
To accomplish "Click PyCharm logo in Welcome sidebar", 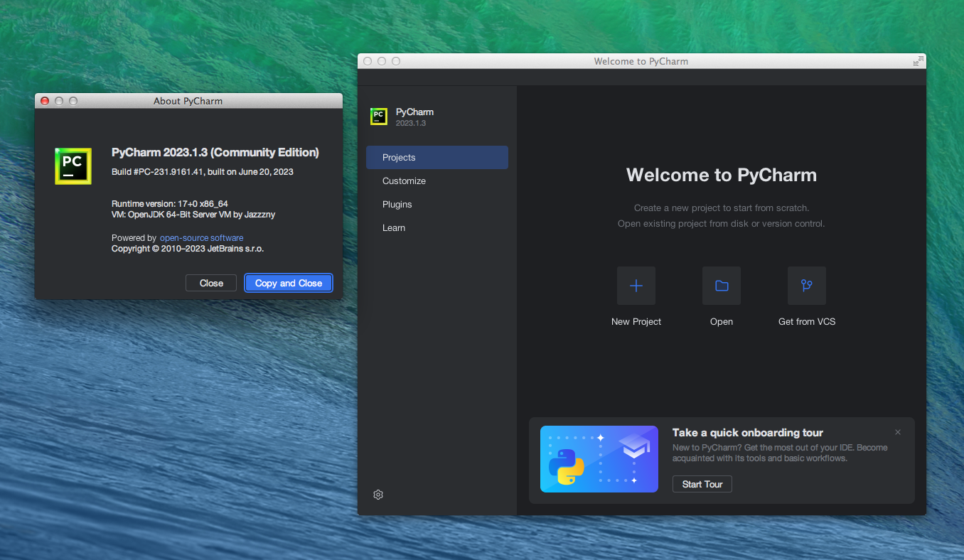I will [379, 117].
